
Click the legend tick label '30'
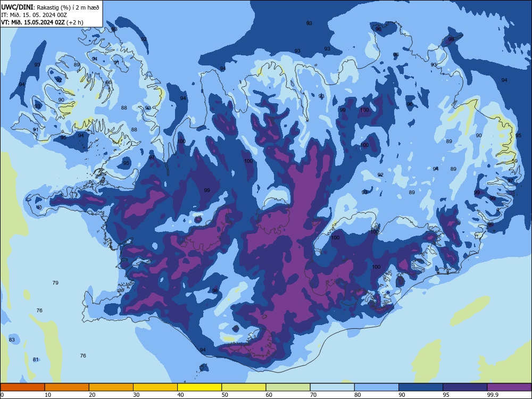[136, 395]
